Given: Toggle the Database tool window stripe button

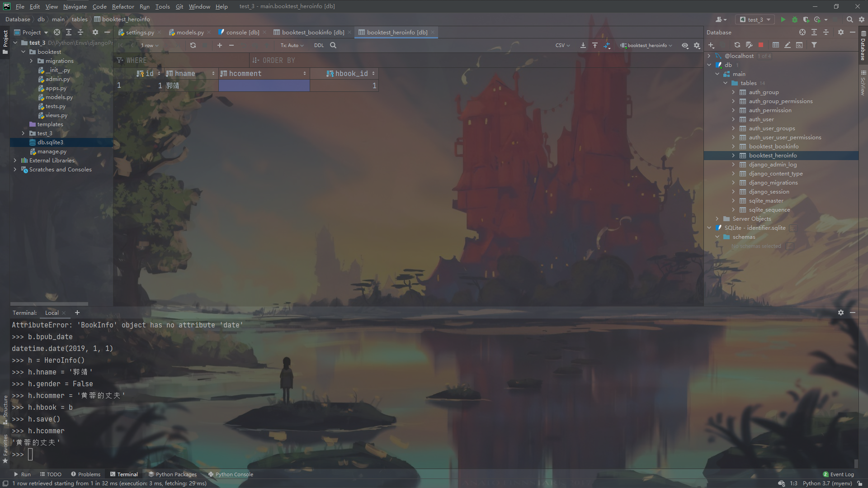Looking at the screenshot, I should pos(863,45).
